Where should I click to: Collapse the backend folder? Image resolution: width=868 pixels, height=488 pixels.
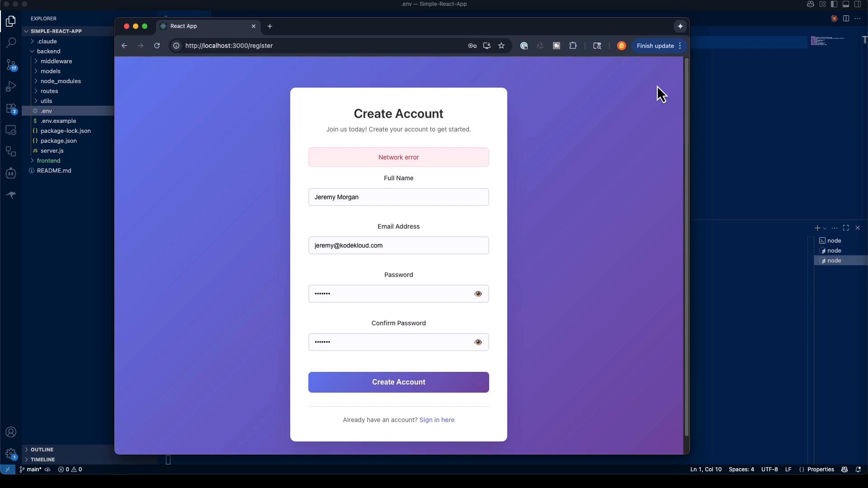pyautogui.click(x=49, y=51)
